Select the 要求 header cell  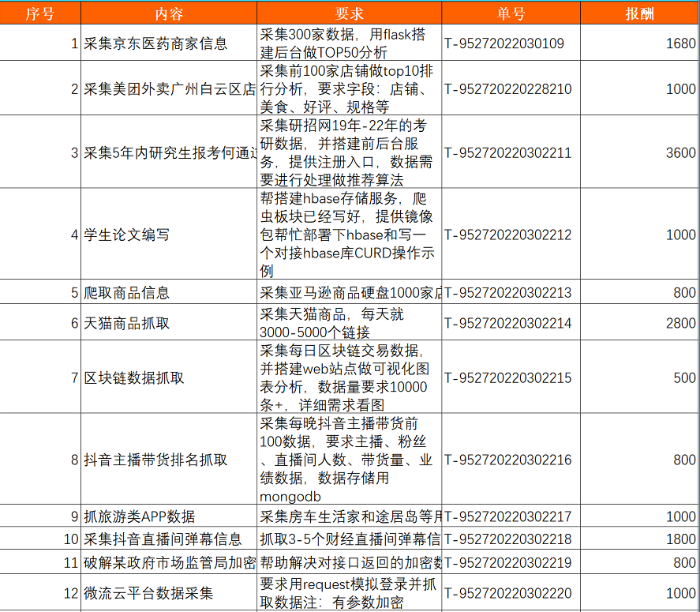[349, 13]
